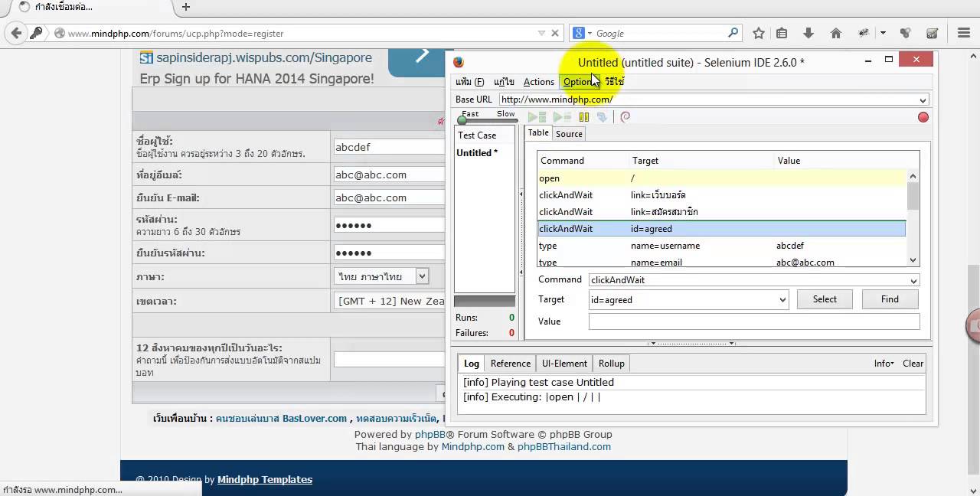
Task: Click the command table vertical scrollbar
Action: 913,218
